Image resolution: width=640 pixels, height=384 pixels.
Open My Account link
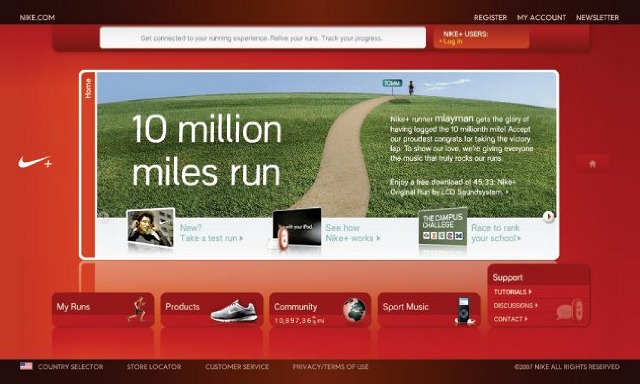click(541, 18)
